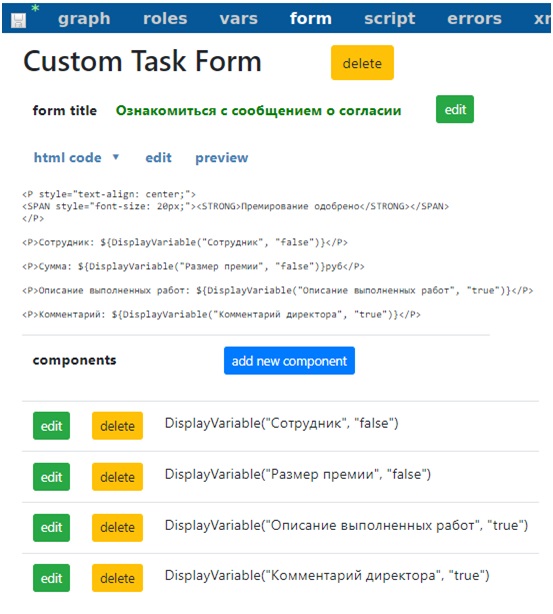Expand the html code dropdown arrow
Image resolution: width=553 pixels, height=614 pixels.
(116, 157)
